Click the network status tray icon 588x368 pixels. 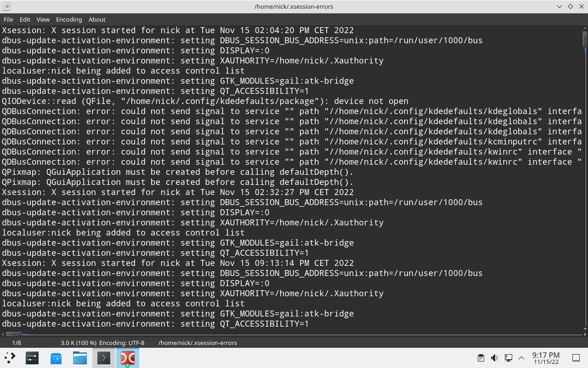click(x=508, y=357)
